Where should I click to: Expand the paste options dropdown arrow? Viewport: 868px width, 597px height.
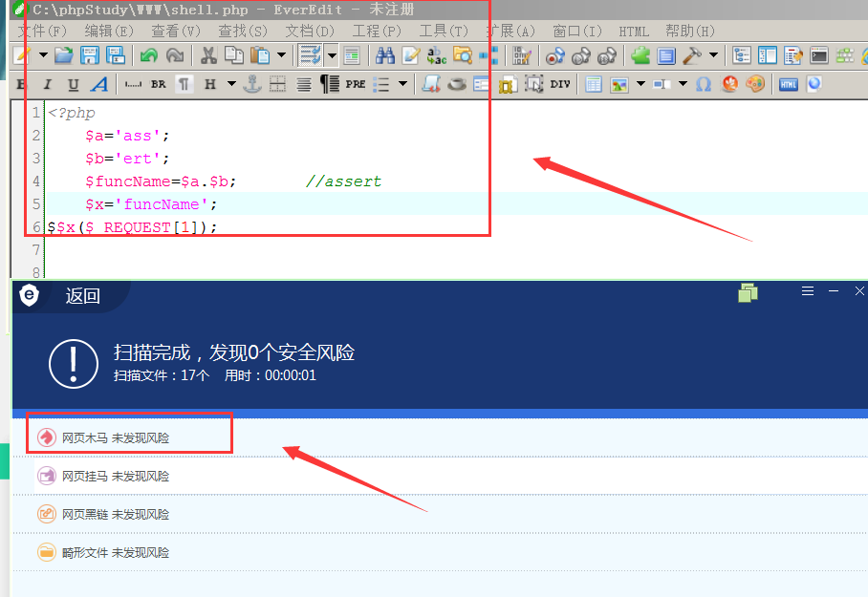click(x=281, y=55)
